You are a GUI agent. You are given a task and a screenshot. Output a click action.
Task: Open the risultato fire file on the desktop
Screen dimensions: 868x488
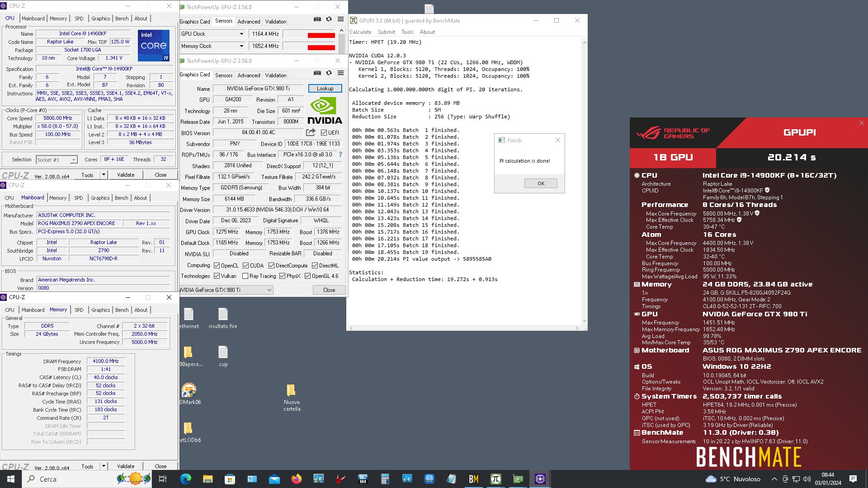223,318
